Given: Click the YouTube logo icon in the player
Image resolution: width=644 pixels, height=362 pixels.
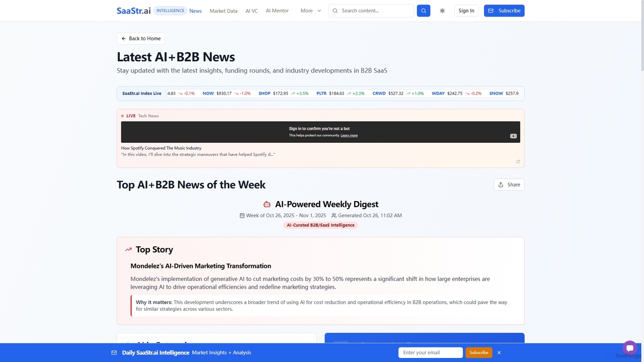Looking at the screenshot, I should pyautogui.click(x=513, y=136).
